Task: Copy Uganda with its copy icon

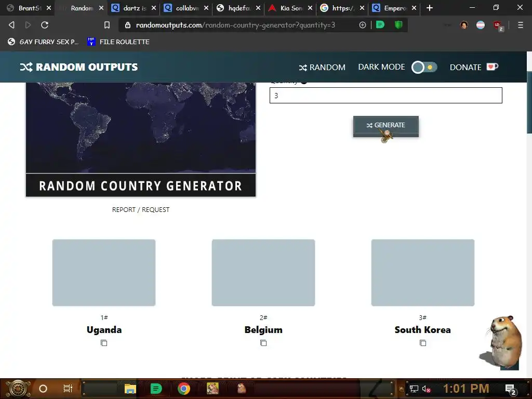Action: coord(104,343)
